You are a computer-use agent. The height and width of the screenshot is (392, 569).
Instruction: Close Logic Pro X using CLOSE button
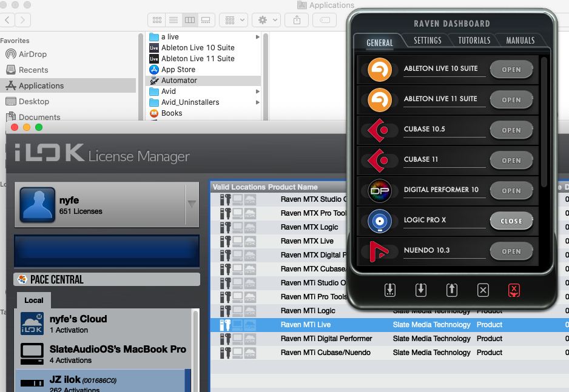tap(511, 221)
